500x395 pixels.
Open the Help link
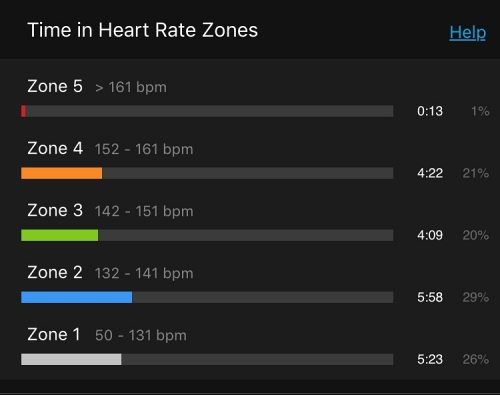pos(467,33)
